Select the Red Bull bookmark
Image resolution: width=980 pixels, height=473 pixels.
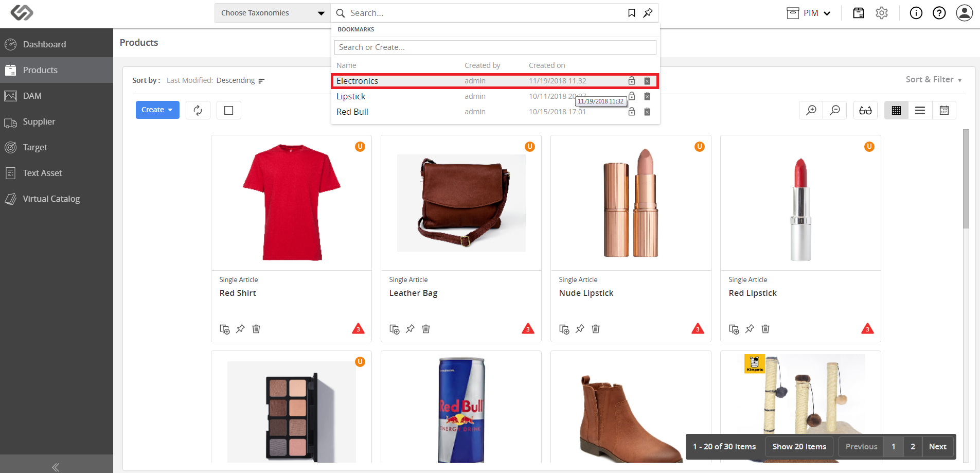(495, 112)
